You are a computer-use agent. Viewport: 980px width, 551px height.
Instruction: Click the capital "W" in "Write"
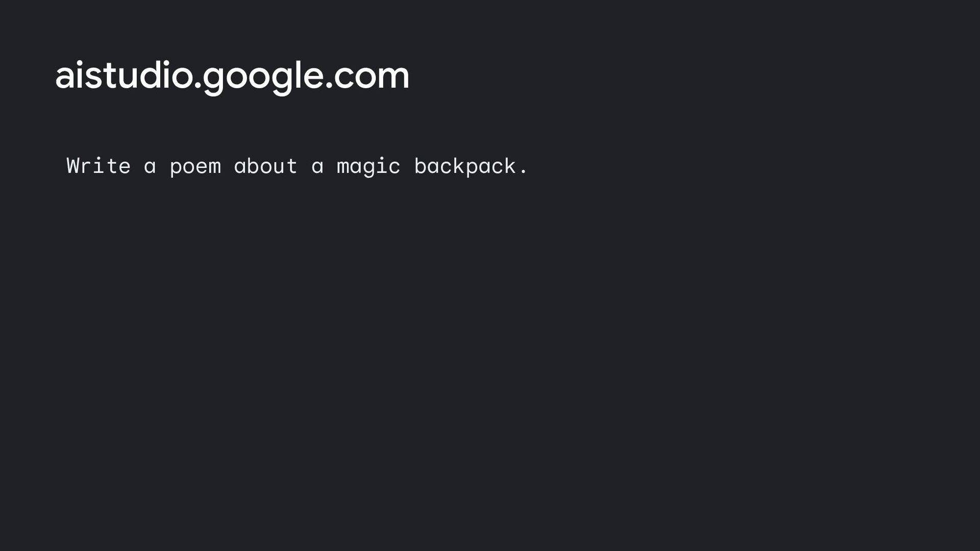72,166
